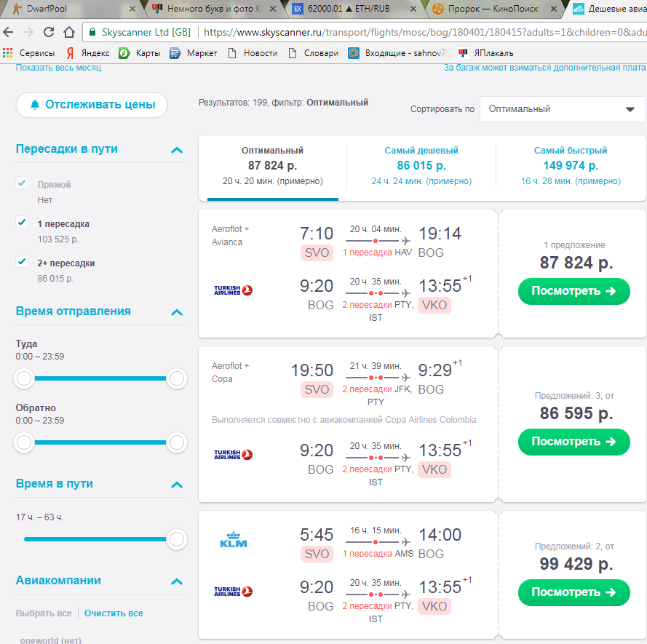Click the KLM airline logo

tap(233, 540)
